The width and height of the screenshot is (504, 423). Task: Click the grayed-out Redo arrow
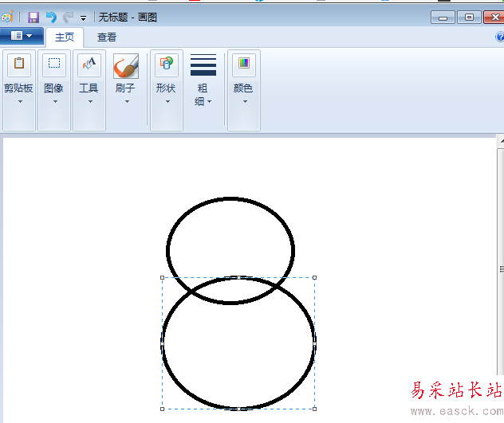pos(68,18)
